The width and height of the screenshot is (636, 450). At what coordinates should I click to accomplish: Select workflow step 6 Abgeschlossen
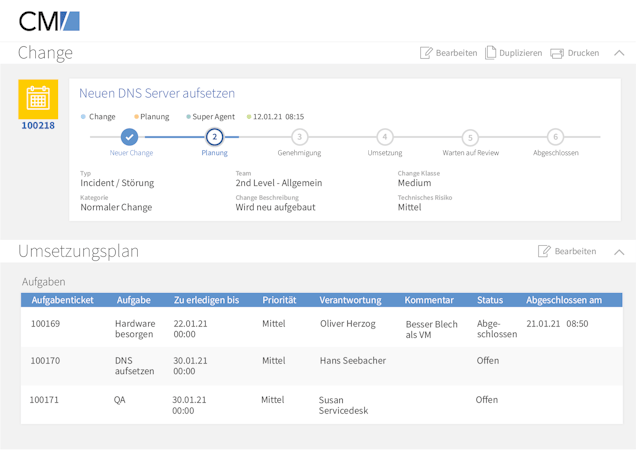555,137
